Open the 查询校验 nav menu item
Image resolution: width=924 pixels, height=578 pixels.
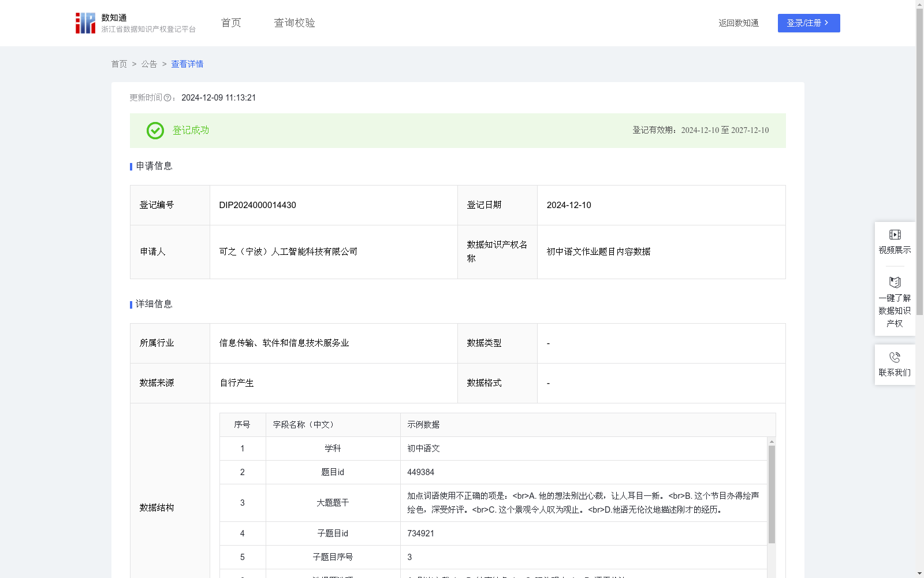pos(295,23)
